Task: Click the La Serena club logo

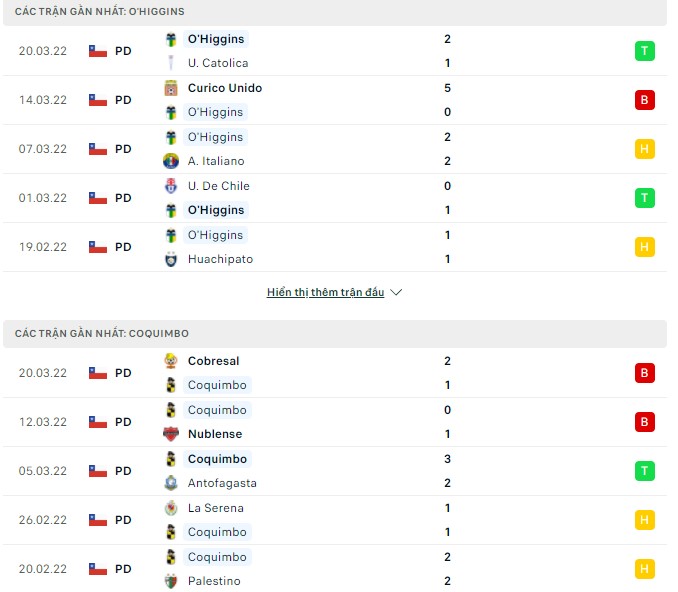Action: point(171,508)
